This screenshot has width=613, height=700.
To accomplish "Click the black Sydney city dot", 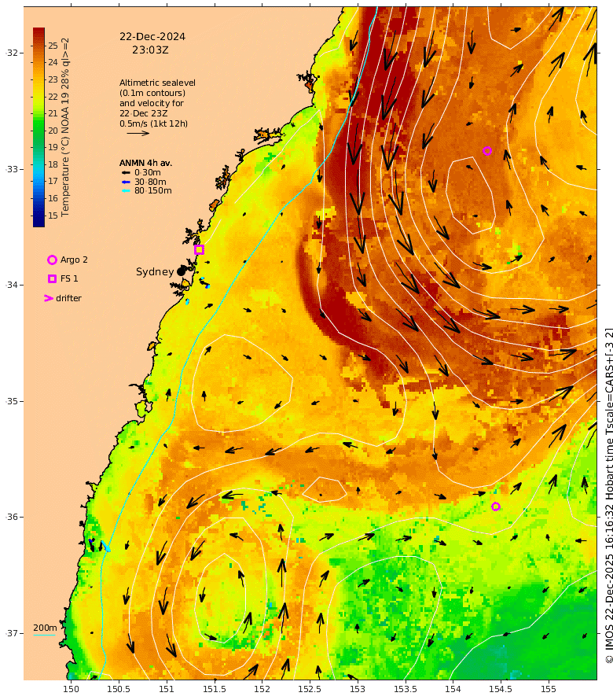I will tap(181, 271).
